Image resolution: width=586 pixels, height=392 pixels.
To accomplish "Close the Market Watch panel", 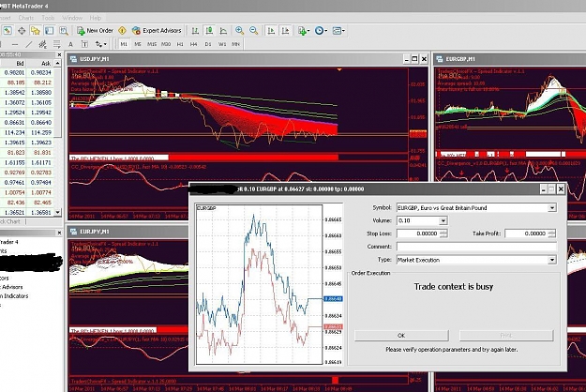I will 59,55.
